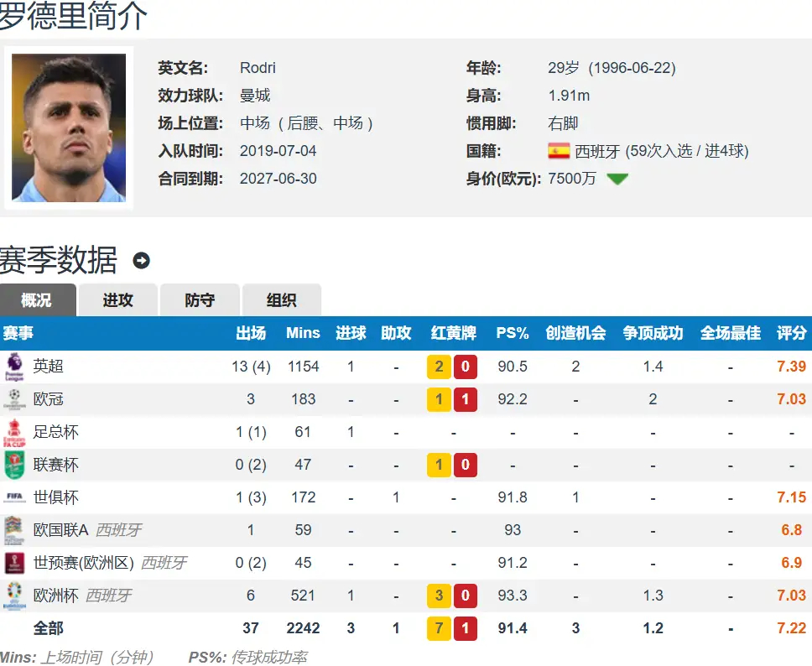Open the arrow icon beside 赛季数据 heading
Screen dimensions: 812x666
(141, 261)
